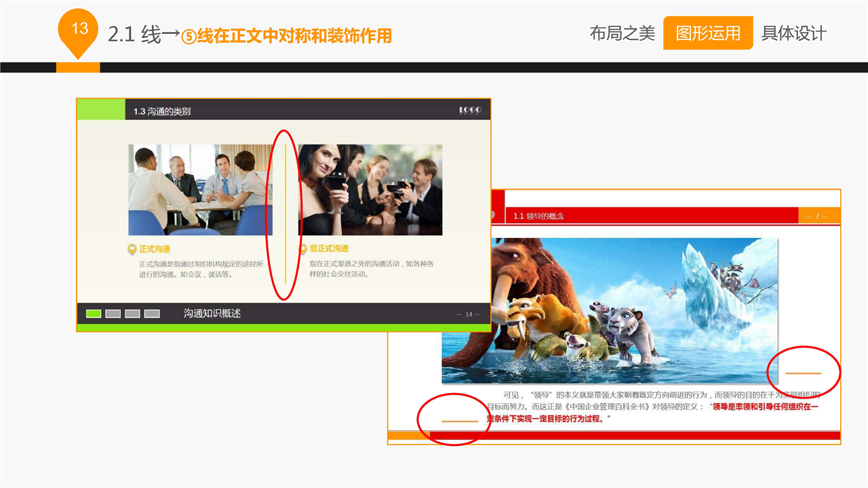Click the 沟通知识概述 footer label
Viewport: 868px width, 488px height.
tap(212, 313)
